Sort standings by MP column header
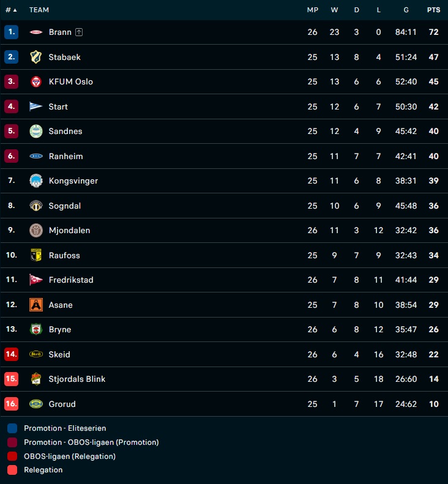 click(313, 10)
